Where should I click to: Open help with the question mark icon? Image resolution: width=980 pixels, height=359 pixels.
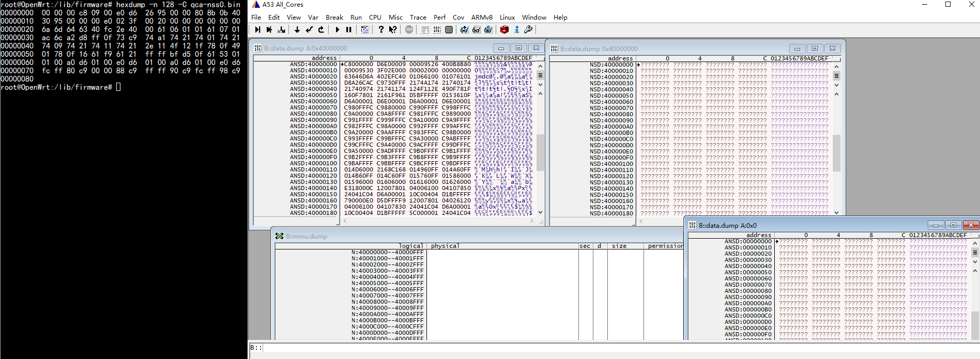(381, 29)
